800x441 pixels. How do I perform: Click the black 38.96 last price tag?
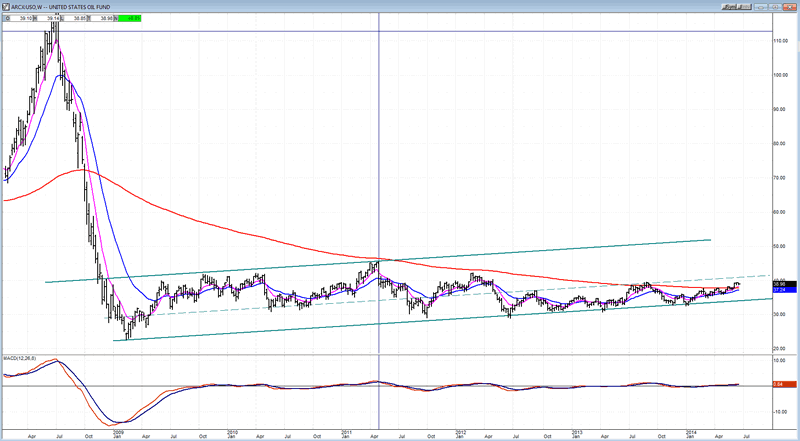pyautogui.click(x=784, y=283)
